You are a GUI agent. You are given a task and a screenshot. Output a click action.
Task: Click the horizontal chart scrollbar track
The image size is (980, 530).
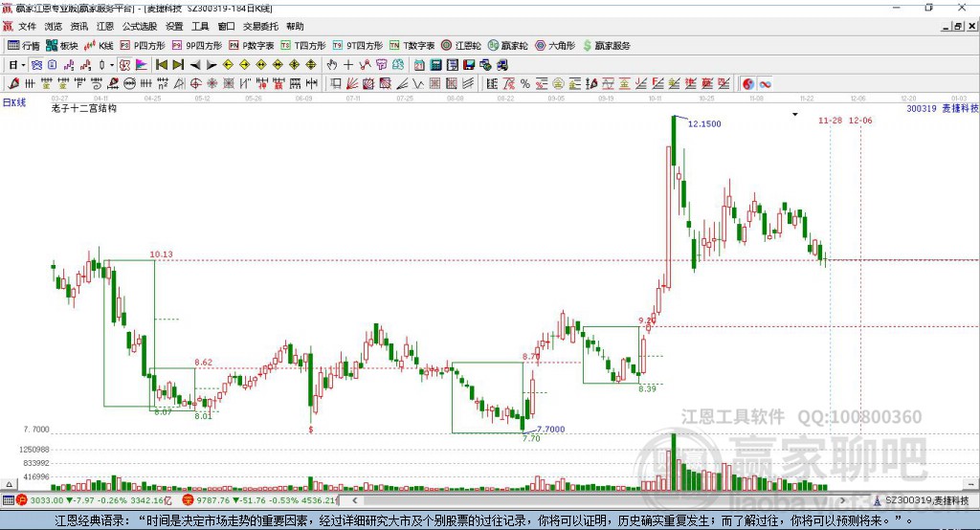[598, 500]
